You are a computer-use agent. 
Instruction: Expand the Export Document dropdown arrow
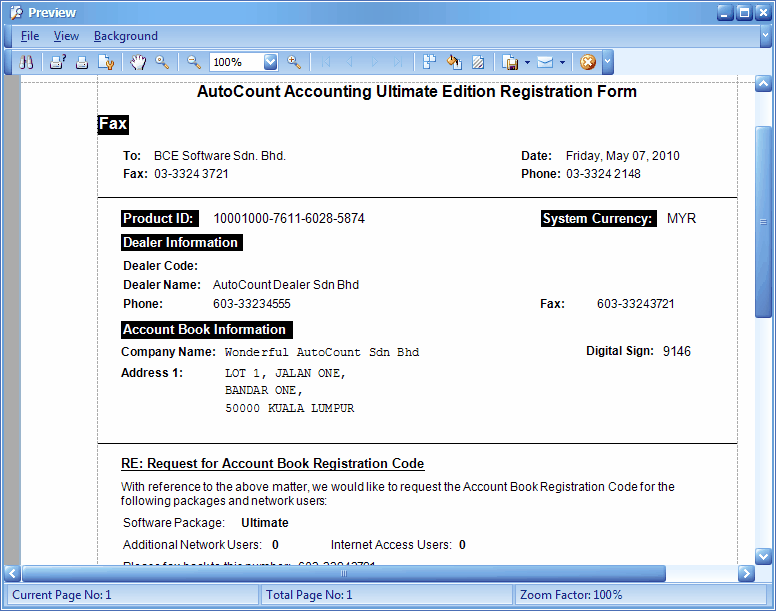click(527, 62)
